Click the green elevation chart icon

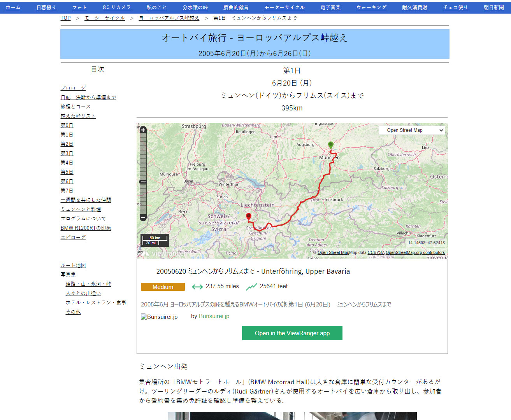[251, 287]
